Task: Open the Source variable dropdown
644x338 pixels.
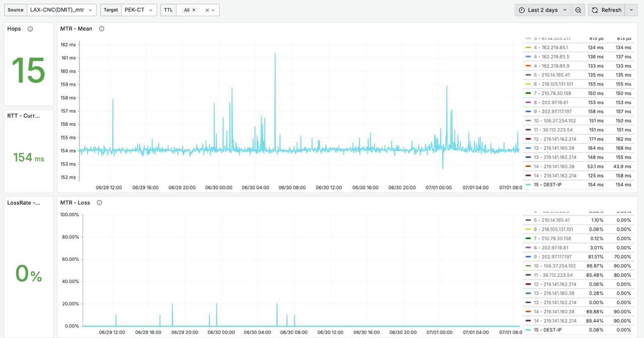Action: click(61, 10)
